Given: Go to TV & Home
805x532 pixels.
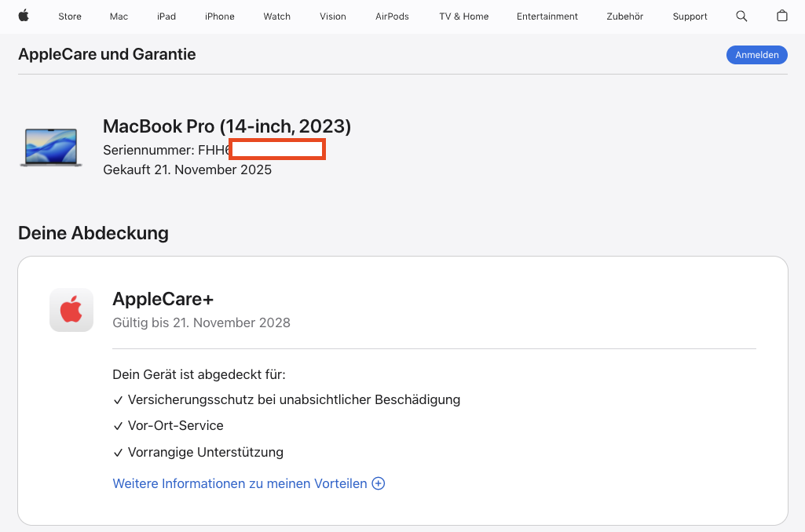Looking at the screenshot, I should click(463, 16).
